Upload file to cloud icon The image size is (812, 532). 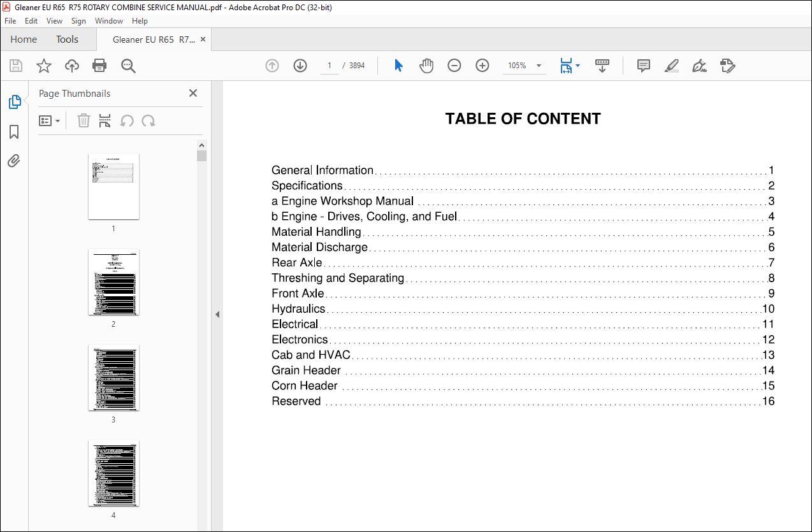[x=72, y=66]
